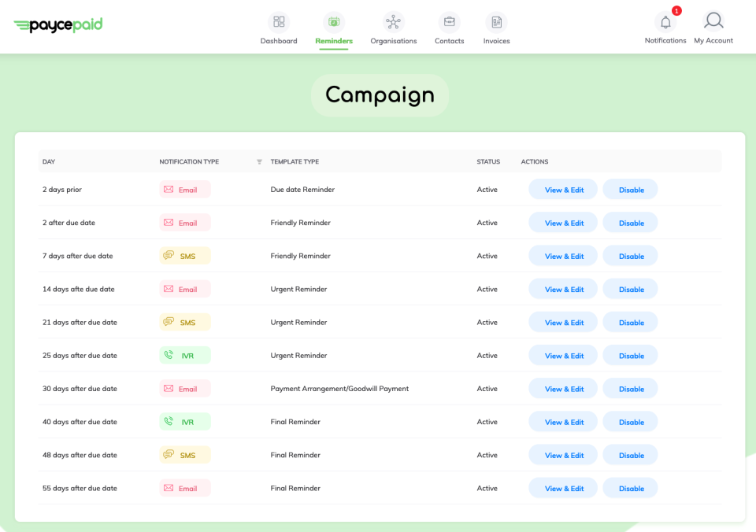Open the Notifications menu label

665,40
